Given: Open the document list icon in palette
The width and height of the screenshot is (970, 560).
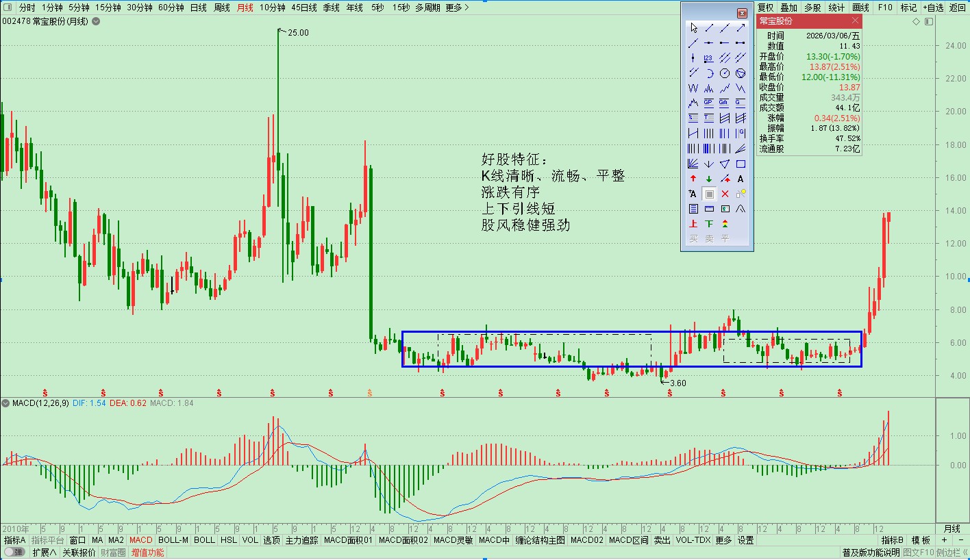Looking at the screenshot, I should tap(693, 209).
